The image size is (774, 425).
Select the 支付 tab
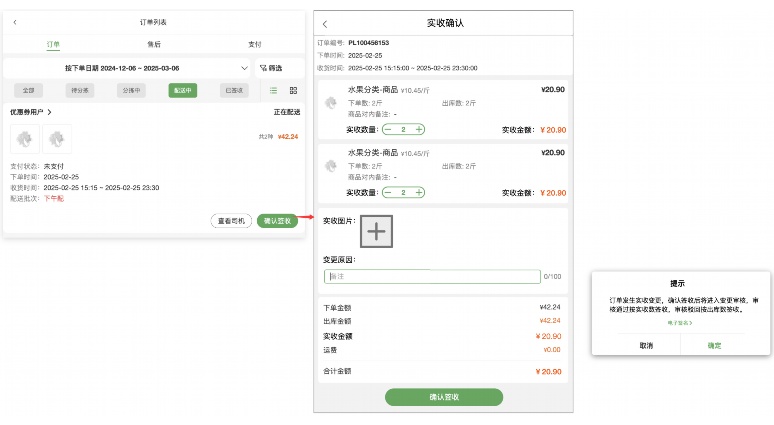pyautogui.click(x=255, y=44)
